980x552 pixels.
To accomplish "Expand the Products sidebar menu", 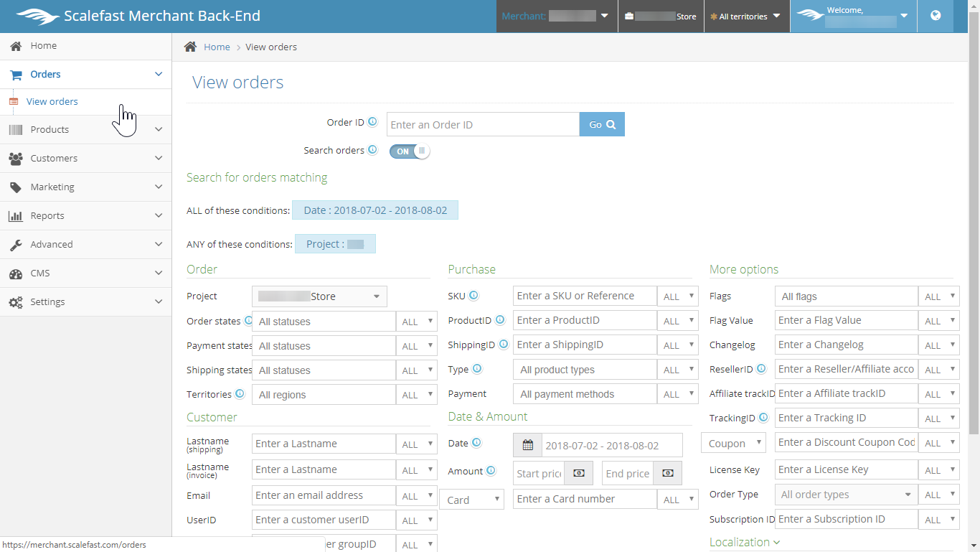I will 85,129.
